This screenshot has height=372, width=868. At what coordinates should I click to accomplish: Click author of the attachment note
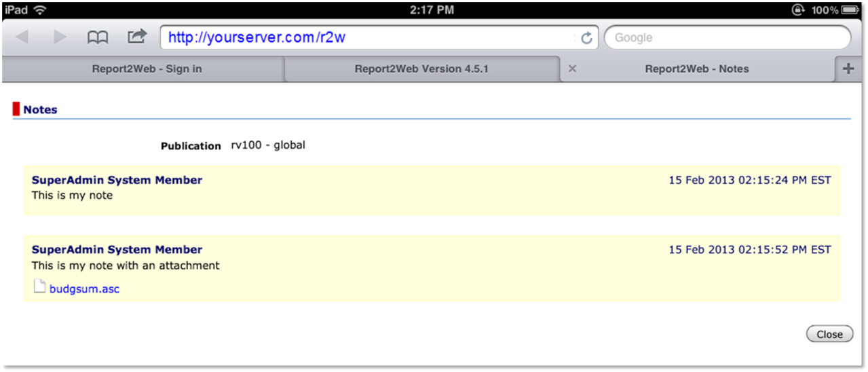[x=117, y=249]
